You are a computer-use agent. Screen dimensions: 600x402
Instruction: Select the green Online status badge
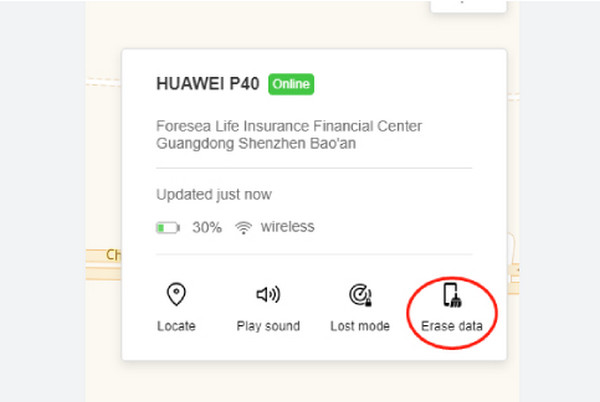coord(291,85)
